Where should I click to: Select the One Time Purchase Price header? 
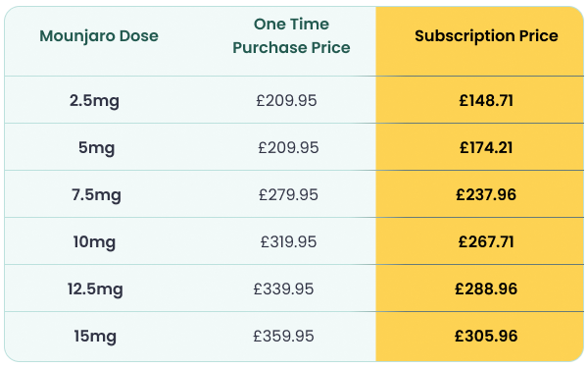coord(291,35)
